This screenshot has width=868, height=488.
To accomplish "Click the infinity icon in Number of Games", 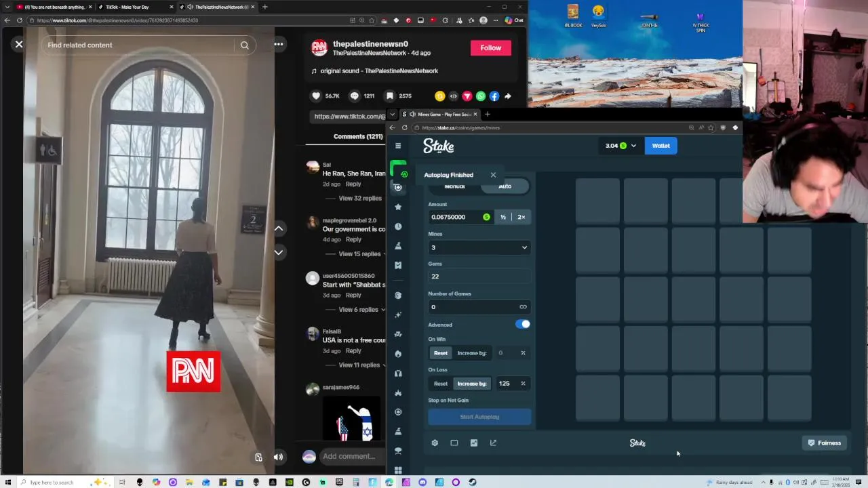I will click(523, 307).
